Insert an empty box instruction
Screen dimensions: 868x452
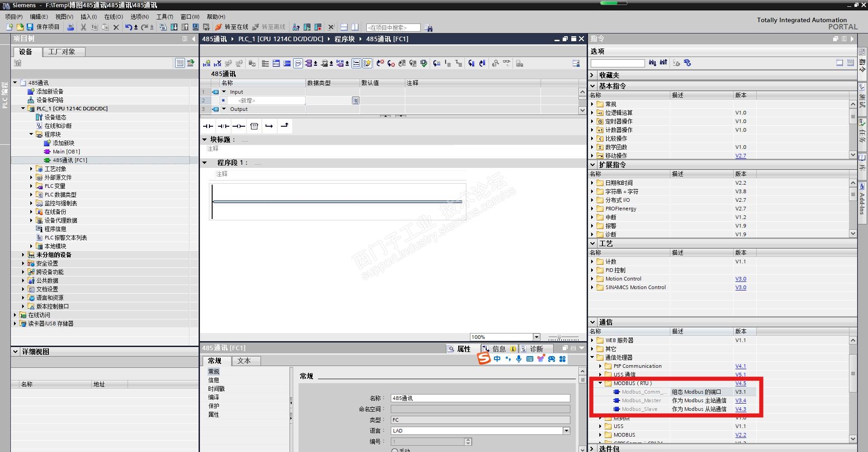[254, 126]
